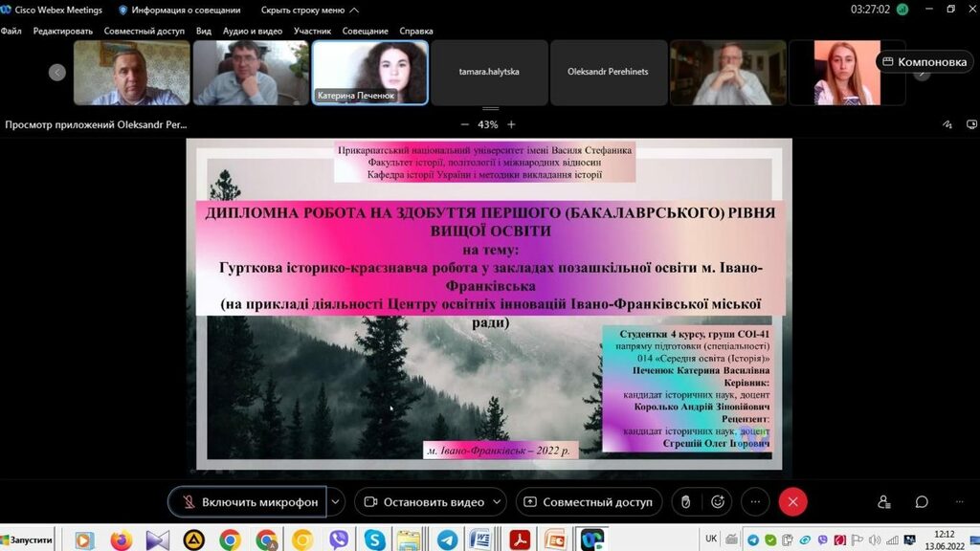
Task: Click the more options ellipsis in meeting controls
Action: pyautogui.click(x=755, y=502)
